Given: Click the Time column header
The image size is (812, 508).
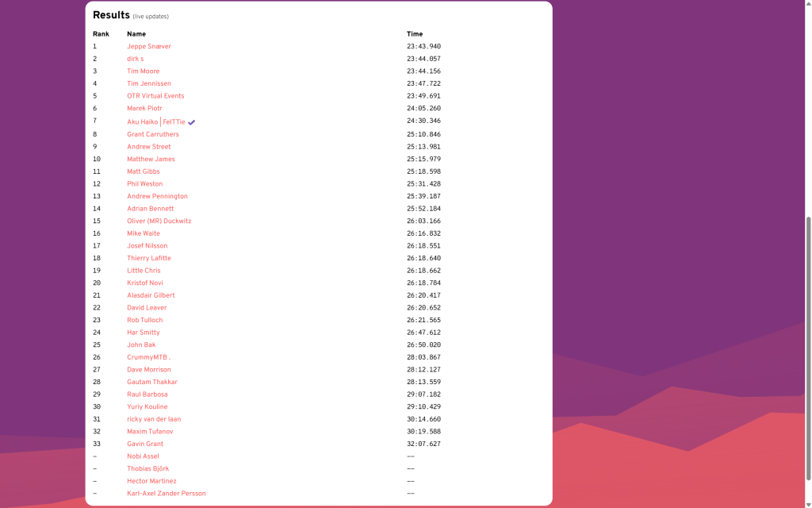Looking at the screenshot, I should 415,34.
